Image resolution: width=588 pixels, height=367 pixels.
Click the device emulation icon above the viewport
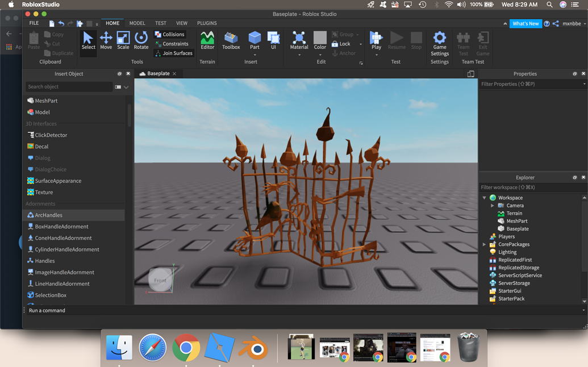[x=470, y=74]
